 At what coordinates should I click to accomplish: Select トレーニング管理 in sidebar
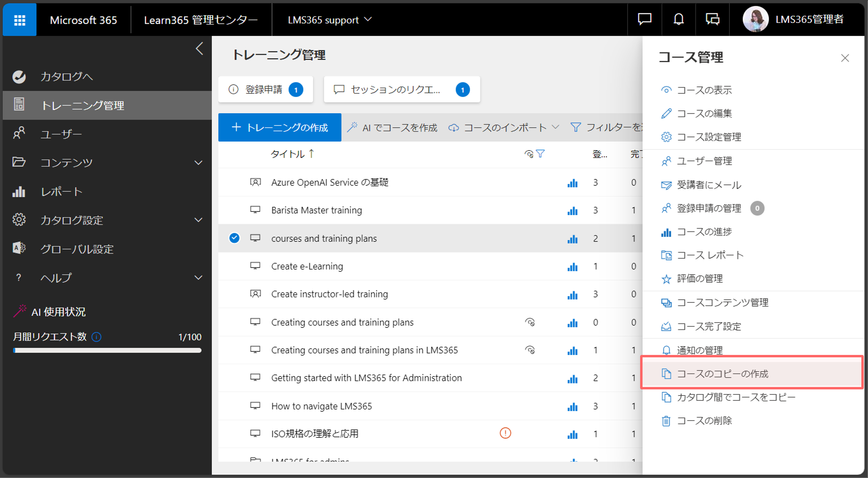click(x=107, y=105)
